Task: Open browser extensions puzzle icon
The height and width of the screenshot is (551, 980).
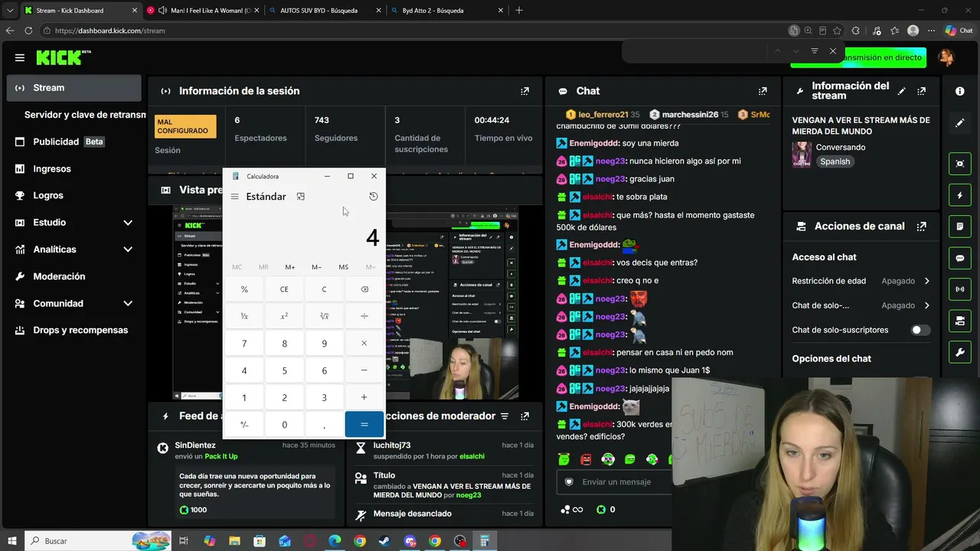Action: (856, 31)
